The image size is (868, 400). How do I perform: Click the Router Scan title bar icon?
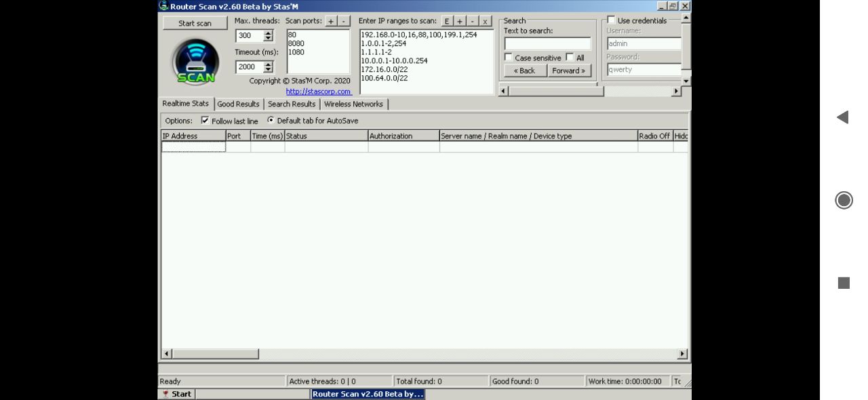click(x=163, y=6)
